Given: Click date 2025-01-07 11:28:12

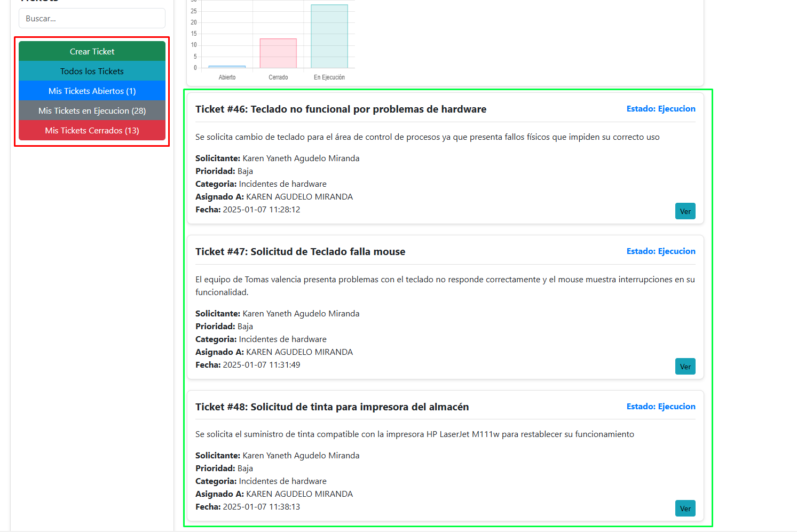Looking at the screenshot, I should click(x=262, y=210).
